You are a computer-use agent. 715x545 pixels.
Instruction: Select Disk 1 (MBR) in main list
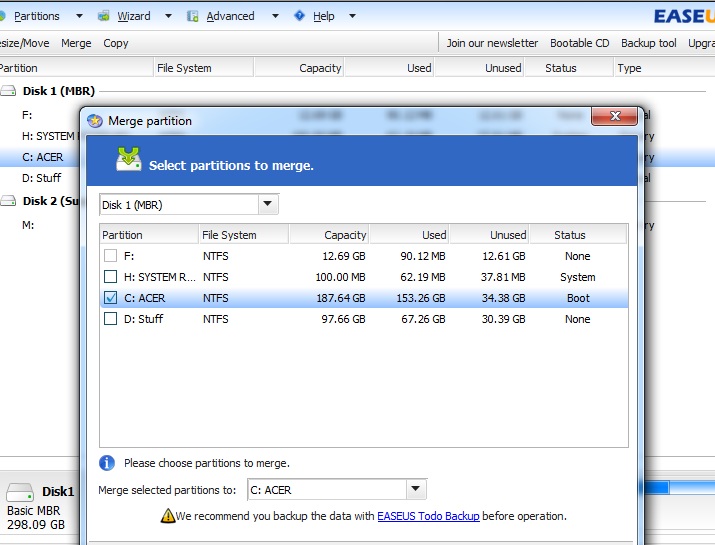point(59,91)
